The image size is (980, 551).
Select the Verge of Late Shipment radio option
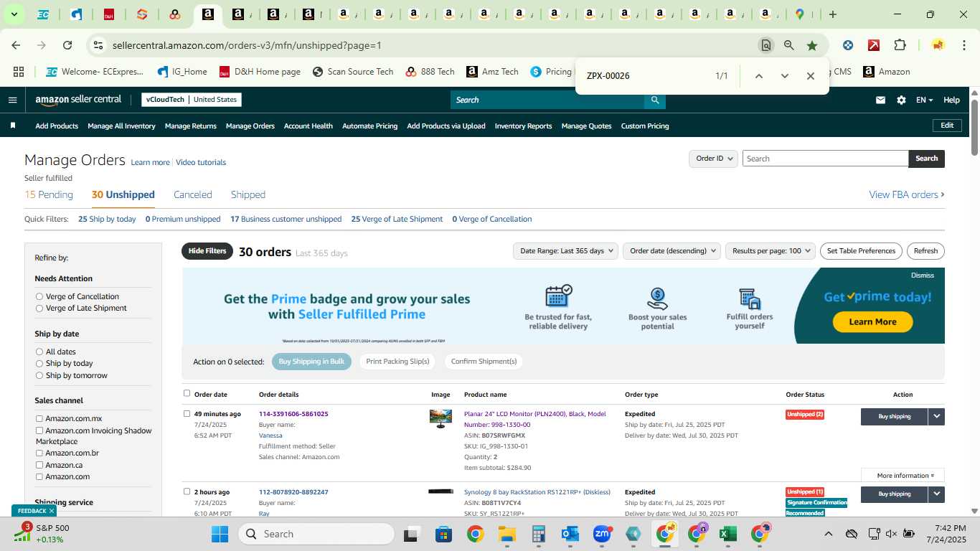point(39,309)
